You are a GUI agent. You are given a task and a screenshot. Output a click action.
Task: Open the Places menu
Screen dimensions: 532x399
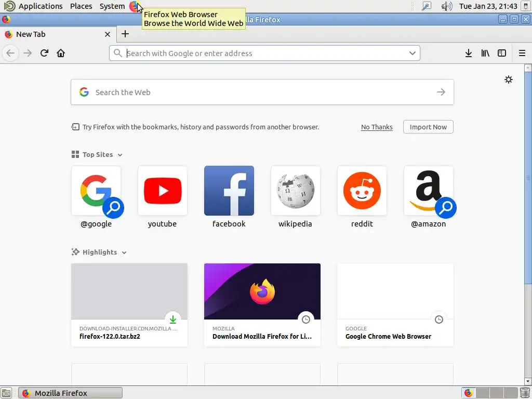click(81, 6)
